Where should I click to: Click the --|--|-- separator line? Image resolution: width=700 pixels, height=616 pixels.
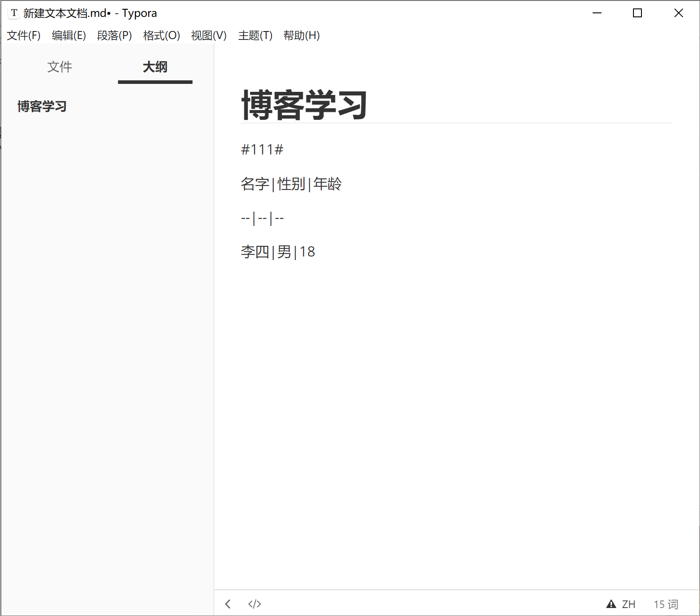click(x=262, y=218)
